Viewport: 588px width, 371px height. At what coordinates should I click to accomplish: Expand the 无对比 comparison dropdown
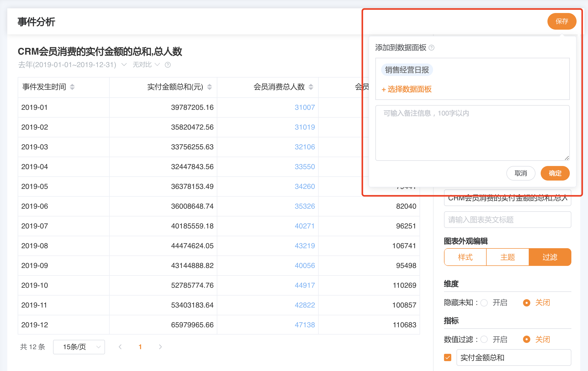[146, 65]
